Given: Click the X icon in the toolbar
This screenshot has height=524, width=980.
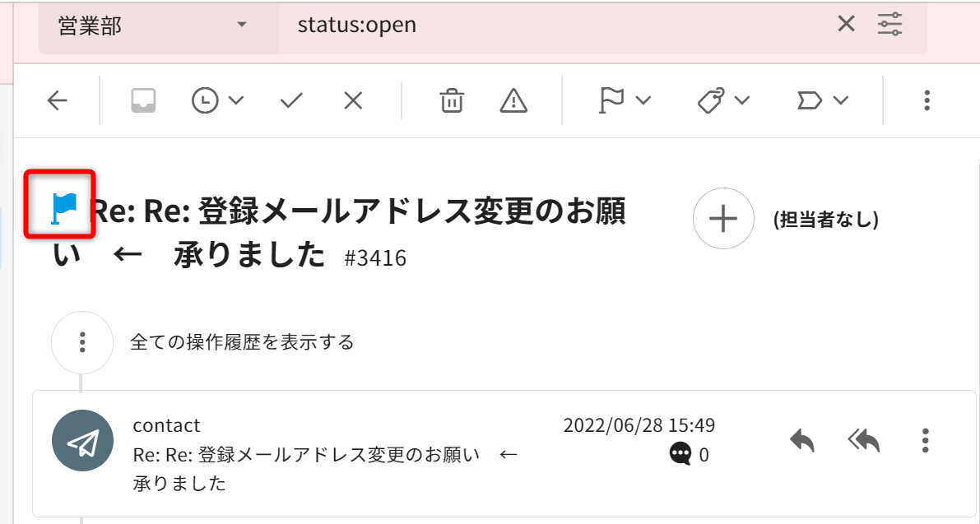Looking at the screenshot, I should tap(353, 101).
